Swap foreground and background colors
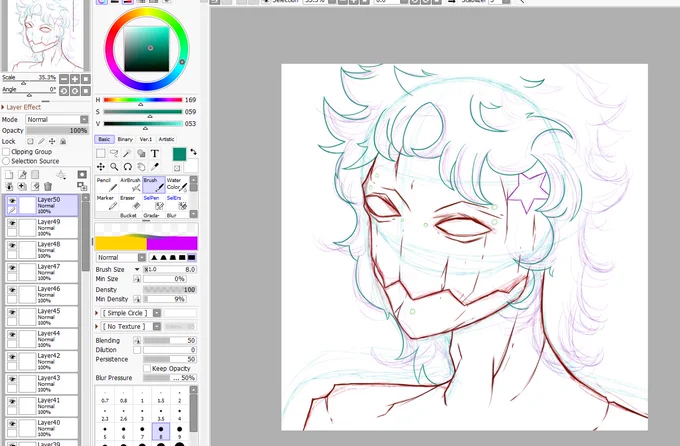This screenshot has width=680, height=446. pyautogui.click(x=193, y=152)
